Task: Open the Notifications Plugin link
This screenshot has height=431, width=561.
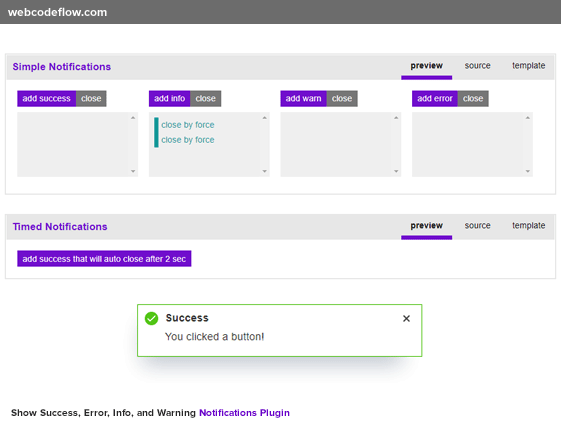Action: tap(244, 412)
